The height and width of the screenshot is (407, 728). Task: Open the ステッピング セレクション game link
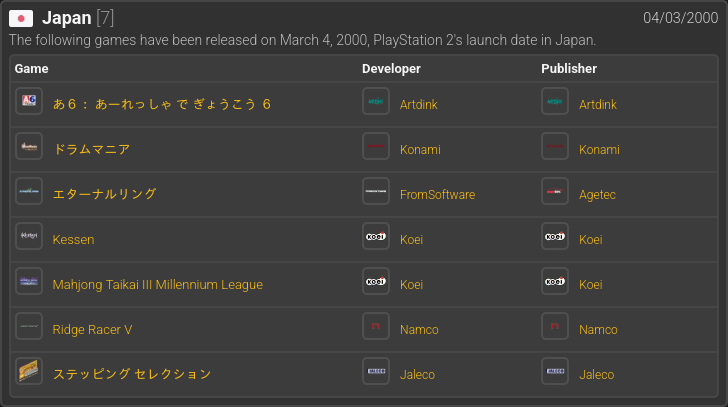click(132, 374)
